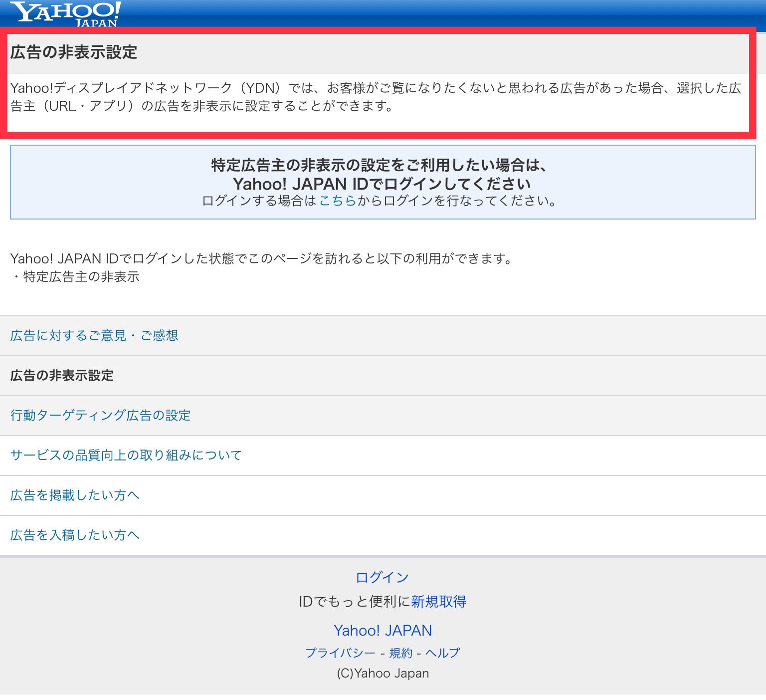Open the 規約 footer link
This screenshot has width=766, height=700.
(x=401, y=653)
